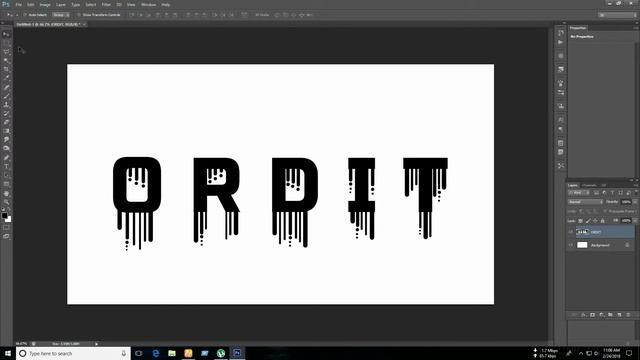Open the Opacity slider dropdown arrow

click(x=636, y=202)
